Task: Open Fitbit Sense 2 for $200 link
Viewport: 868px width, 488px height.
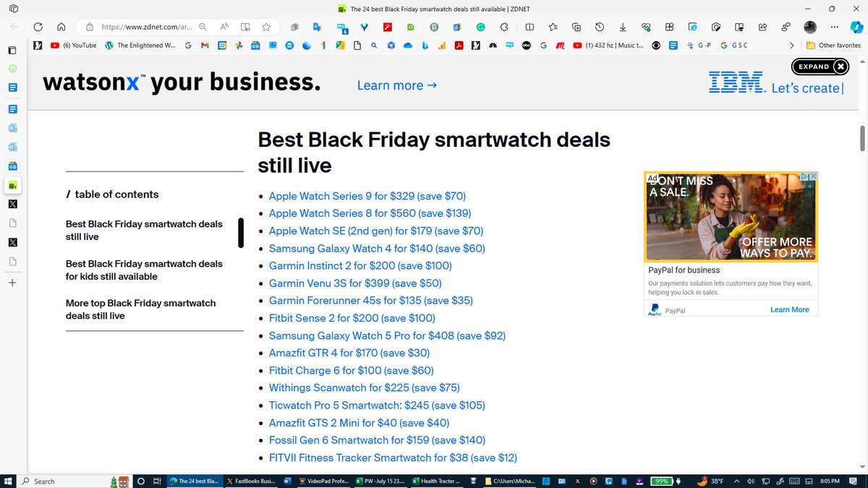Action: (x=352, y=318)
